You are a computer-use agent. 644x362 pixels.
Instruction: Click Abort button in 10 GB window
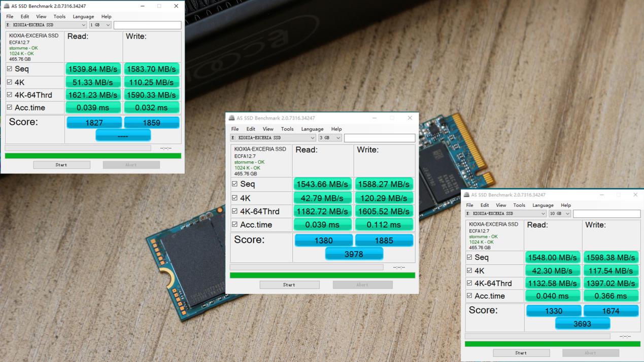tap(590, 353)
